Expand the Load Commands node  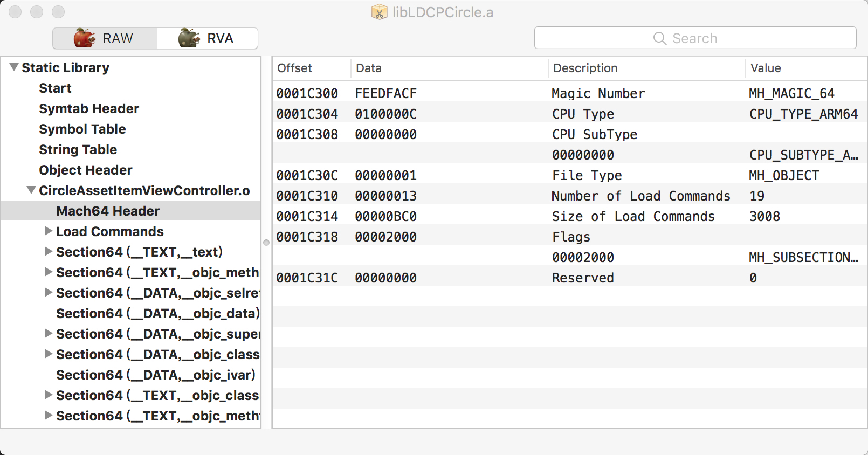coord(49,231)
